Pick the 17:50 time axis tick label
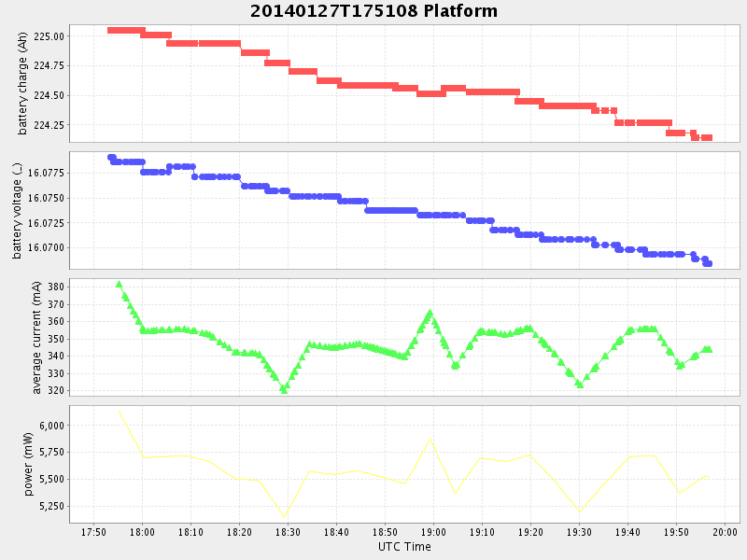 click(93, 532)
